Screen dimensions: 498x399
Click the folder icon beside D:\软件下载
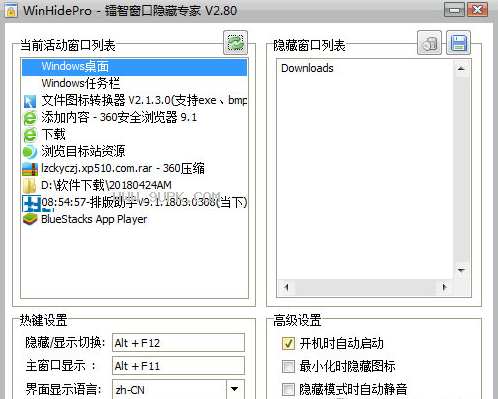click(x=29, y=186)
